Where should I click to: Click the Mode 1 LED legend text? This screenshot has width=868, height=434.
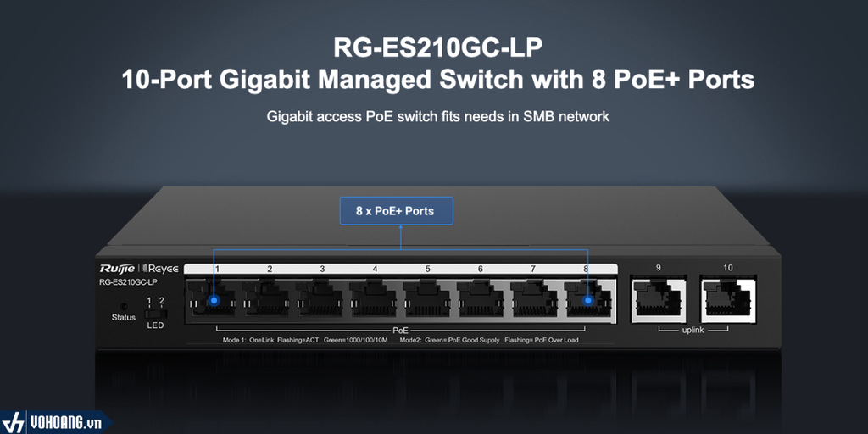click(x=307, y=340)
